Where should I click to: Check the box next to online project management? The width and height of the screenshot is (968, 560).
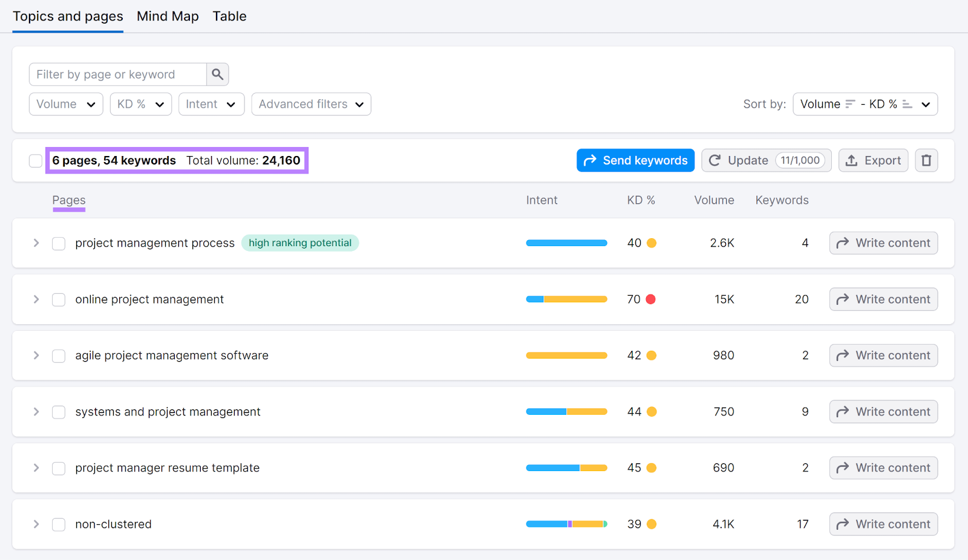pos(58,299)
